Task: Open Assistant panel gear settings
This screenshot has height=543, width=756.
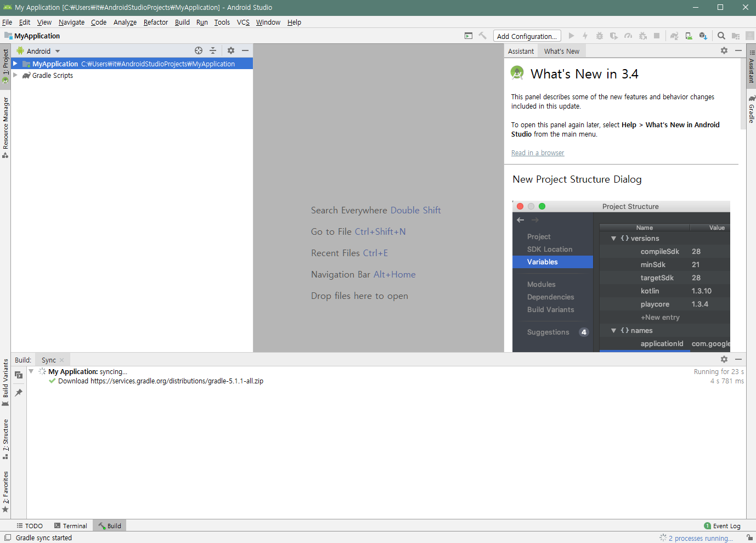Action: pyautogui.click(x=724, y=50)
